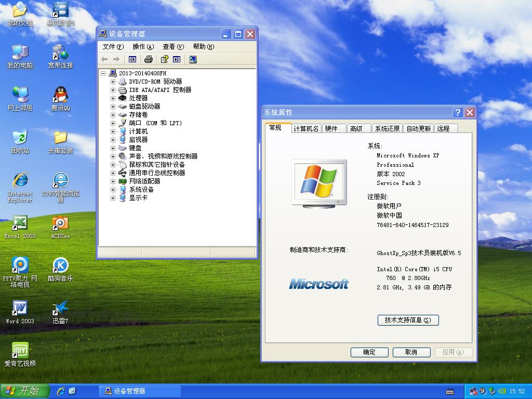Image resolution: width=532 pixels, height=399 pixels.
Task: Select the 迅雷7 desktop shortcut
Action: tap(60, 312)
